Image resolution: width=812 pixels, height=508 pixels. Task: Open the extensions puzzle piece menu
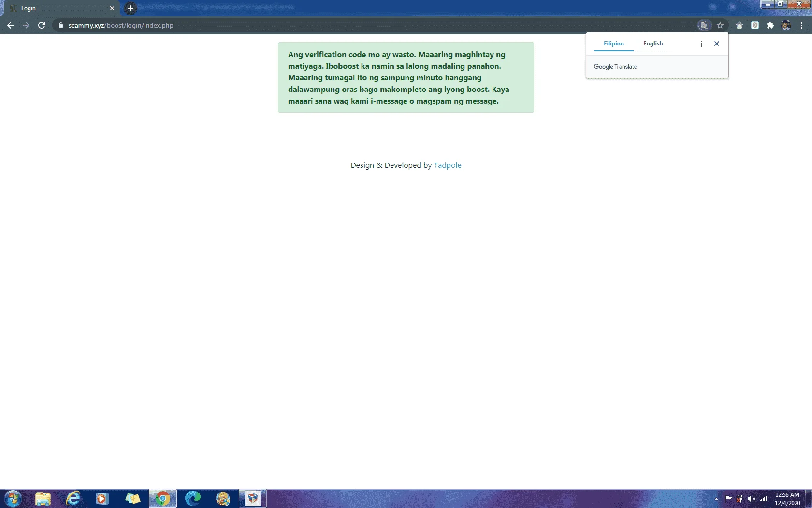click(770, 25)
